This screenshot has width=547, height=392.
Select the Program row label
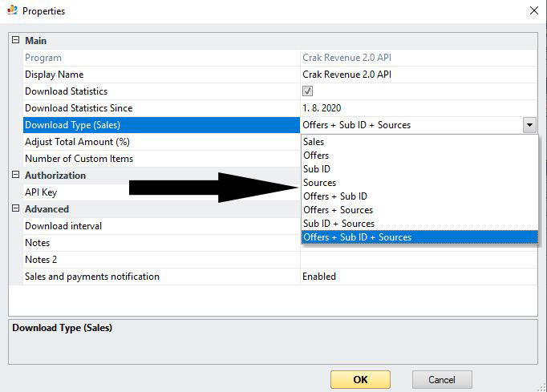tap(43, 58)
